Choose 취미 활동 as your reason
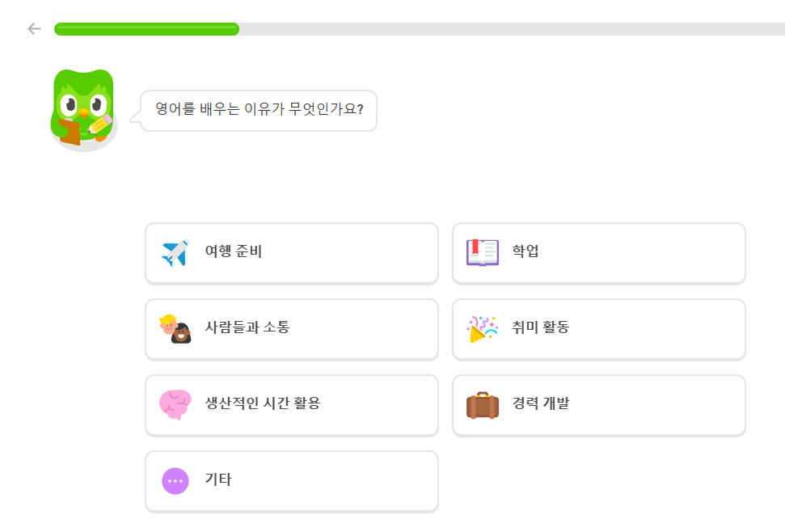 tap(598, 329)
